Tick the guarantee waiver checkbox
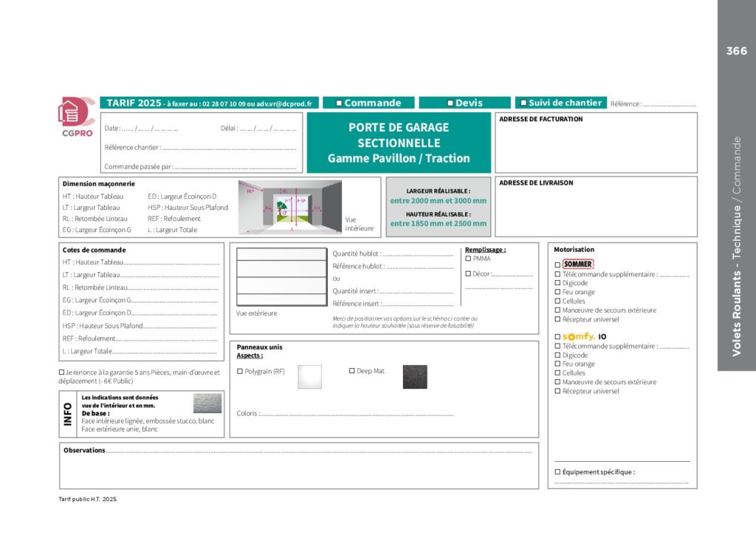The height and width of the screenshot is (535, 756). click(61, 372)
